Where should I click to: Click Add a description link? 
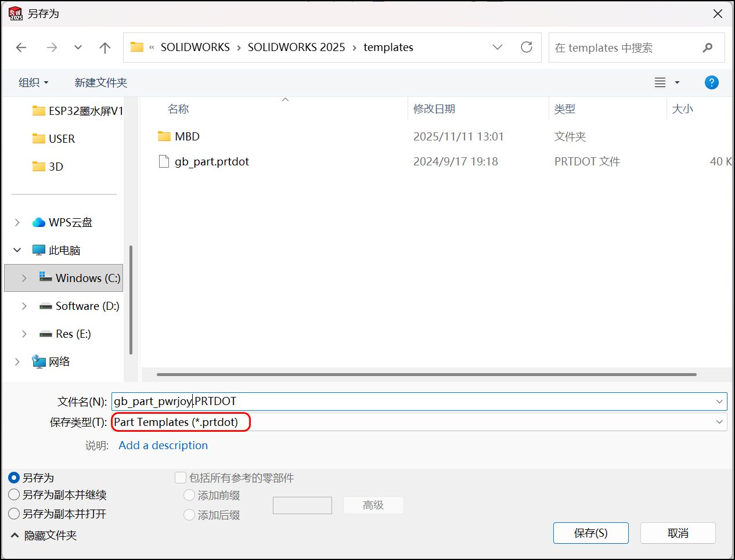163,446
